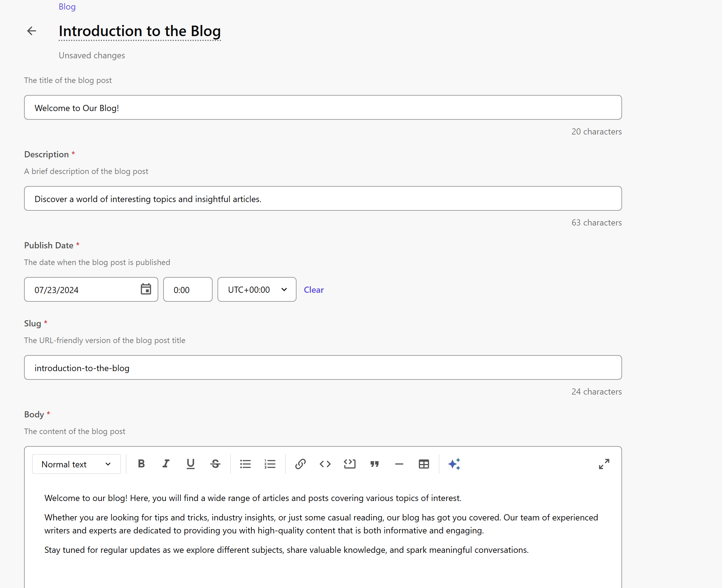Insert a blockquote
Viewport: 722px width, 588px height.
click(374, 464)
